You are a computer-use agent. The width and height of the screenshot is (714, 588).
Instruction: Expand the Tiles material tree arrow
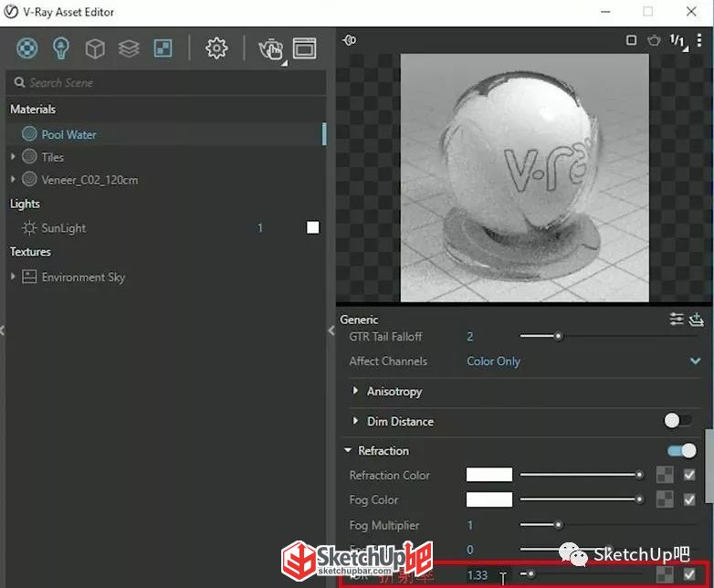tap(13, 157)
